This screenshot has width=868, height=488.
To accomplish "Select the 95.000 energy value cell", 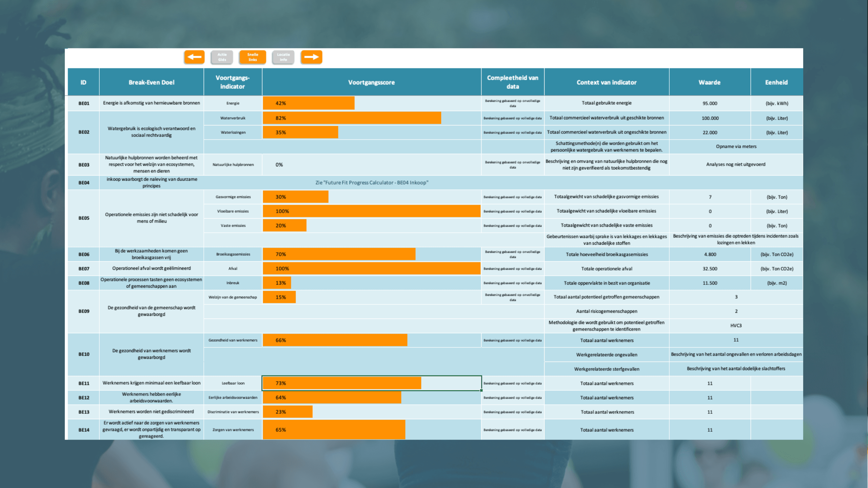I will [x=710, y=103].
